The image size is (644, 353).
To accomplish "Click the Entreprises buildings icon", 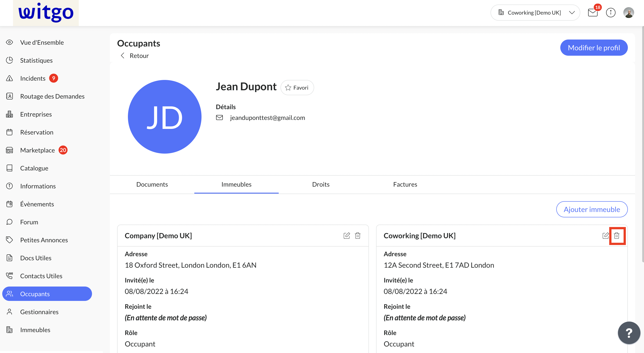I will [9, 114].
